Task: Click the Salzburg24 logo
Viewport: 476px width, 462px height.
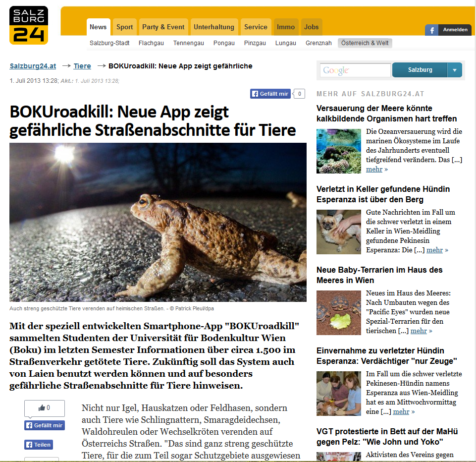Action: pos(29,25)
